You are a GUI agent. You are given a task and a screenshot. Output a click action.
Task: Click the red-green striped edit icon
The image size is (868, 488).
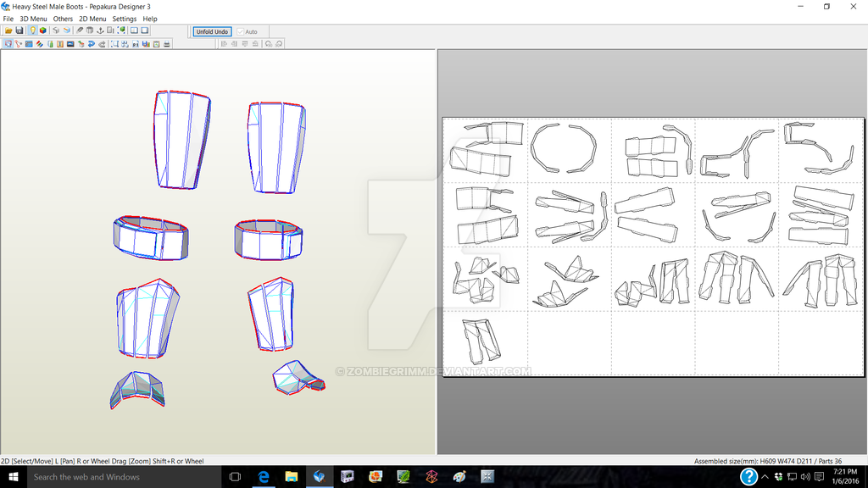pyautogui.click(x=39, y=44)
